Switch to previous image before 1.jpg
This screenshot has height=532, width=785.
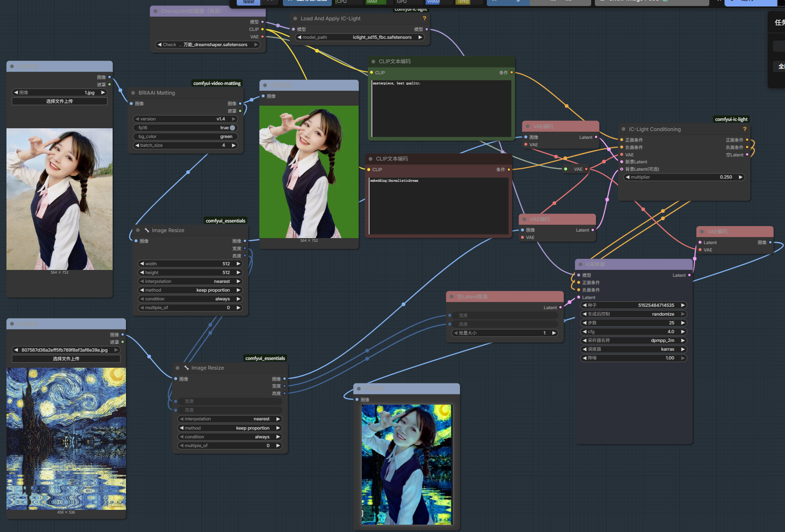pyautogui.click(x=16, y=93)
